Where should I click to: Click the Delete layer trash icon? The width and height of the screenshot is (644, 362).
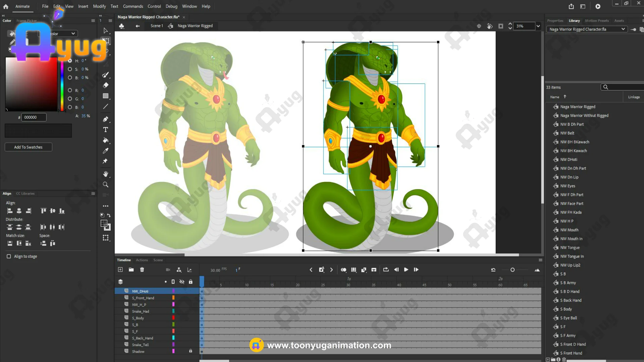142,269
